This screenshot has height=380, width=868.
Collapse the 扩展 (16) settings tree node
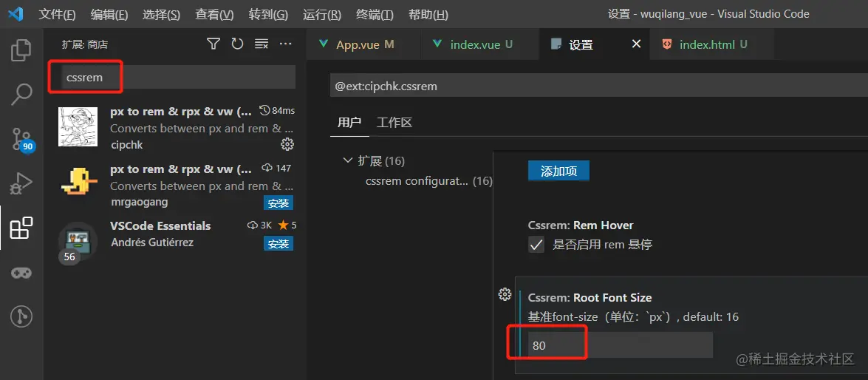(348, 160)
